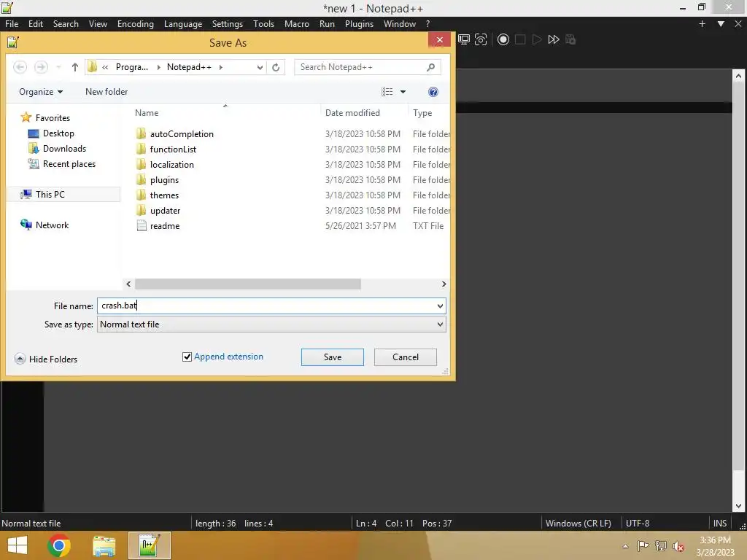Open the Language menu
Viewport: 747px width, 560px height.
coord(183,24)
